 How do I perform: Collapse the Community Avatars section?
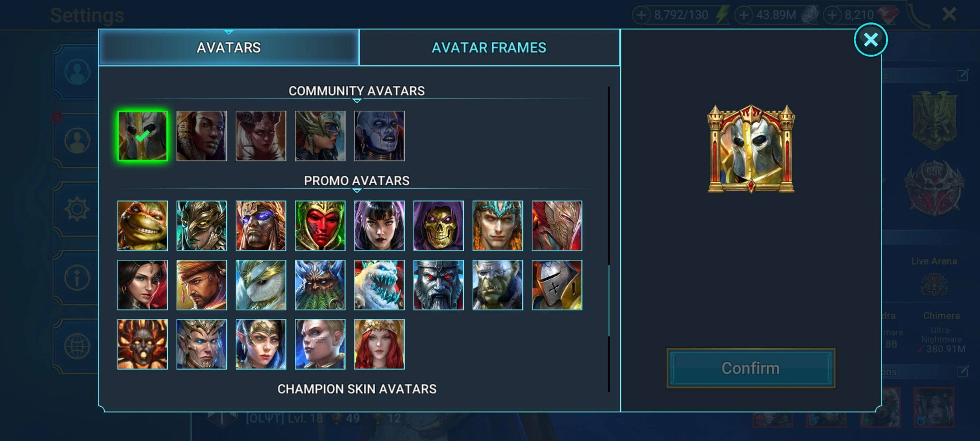coord(356,91)
